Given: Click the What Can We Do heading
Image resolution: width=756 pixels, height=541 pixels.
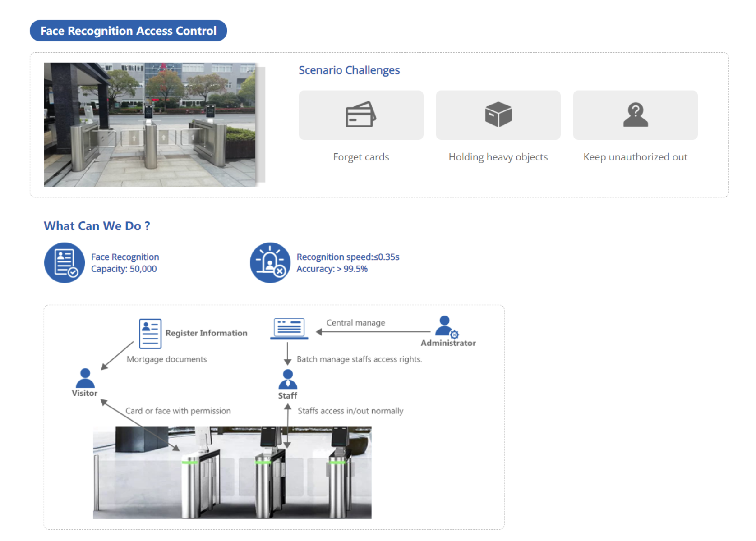Looking at the screenshot, I should pyautogui.click(x=97, y=226).
